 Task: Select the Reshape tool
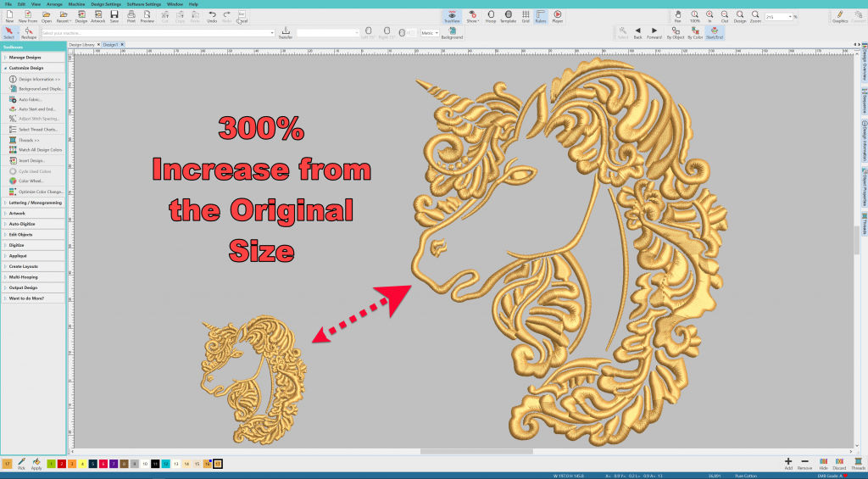[29, 33]
